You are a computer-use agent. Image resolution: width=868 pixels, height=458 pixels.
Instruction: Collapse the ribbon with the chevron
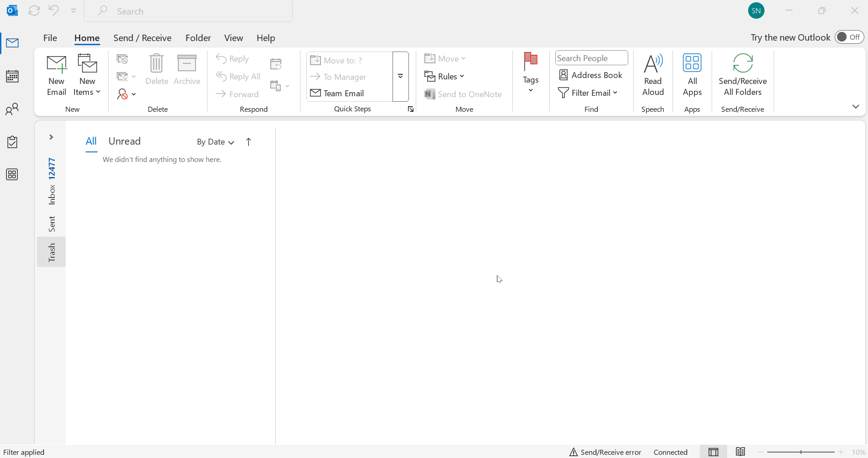click(x=856, y=107)
